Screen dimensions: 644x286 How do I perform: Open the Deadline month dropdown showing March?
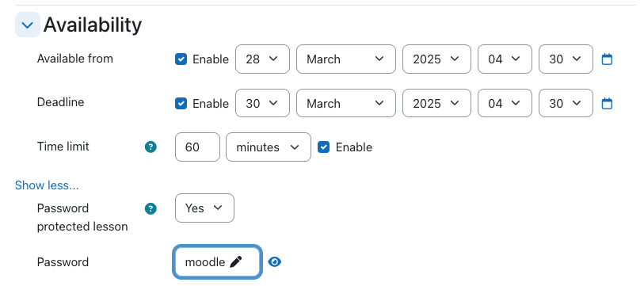point(346,103)
